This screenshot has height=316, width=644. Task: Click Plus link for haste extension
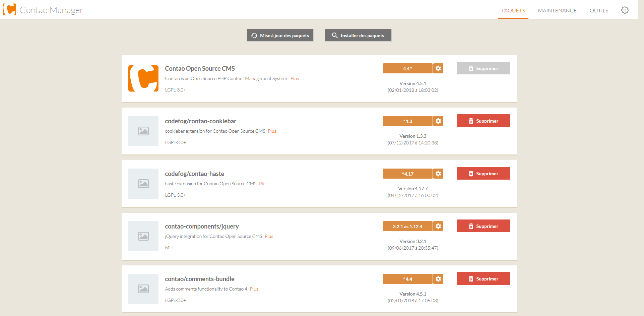pyautogui.click(x=263, y=184)
